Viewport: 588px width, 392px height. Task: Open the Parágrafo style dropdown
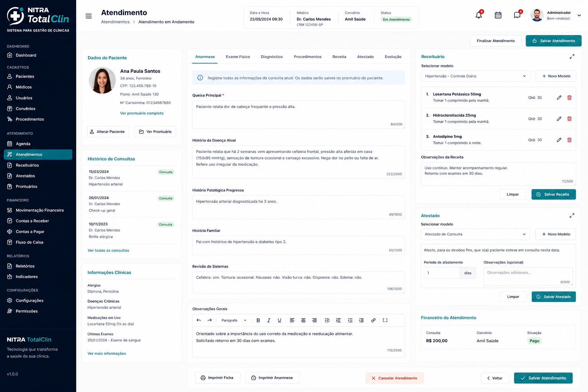pyautogui.click(x=234, y=320)
